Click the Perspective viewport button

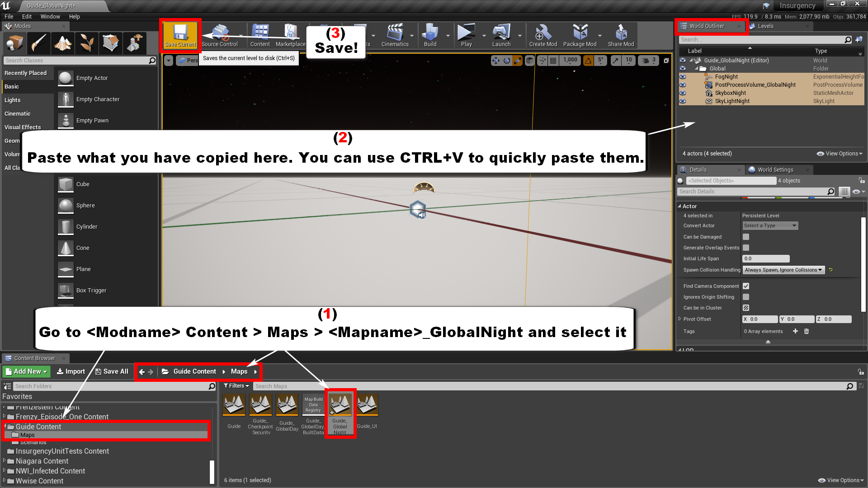tap(188, 61)
